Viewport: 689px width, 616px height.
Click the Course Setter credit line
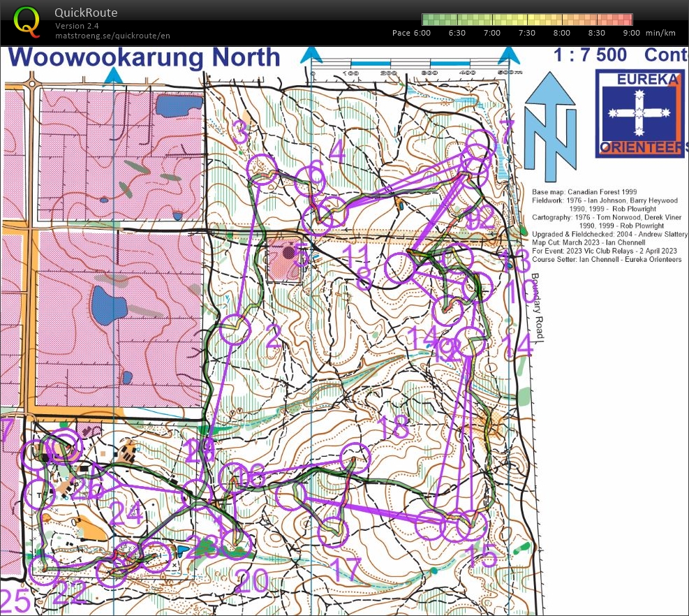click(x=605, y=260)
